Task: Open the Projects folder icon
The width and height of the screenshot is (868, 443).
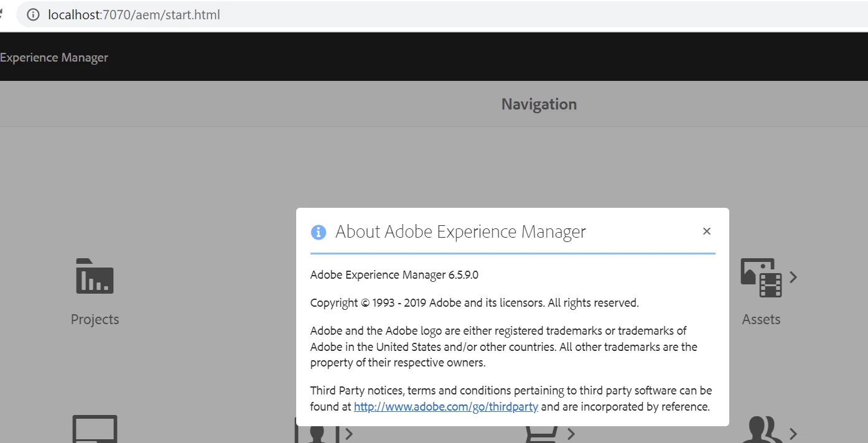Action: click(x=95, y=276)
